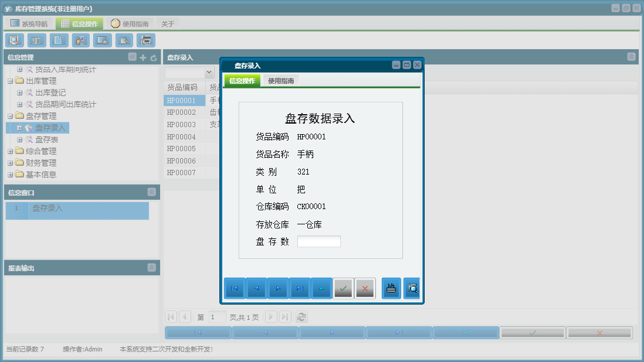Click the print icon in the dialog

(391, 288)
